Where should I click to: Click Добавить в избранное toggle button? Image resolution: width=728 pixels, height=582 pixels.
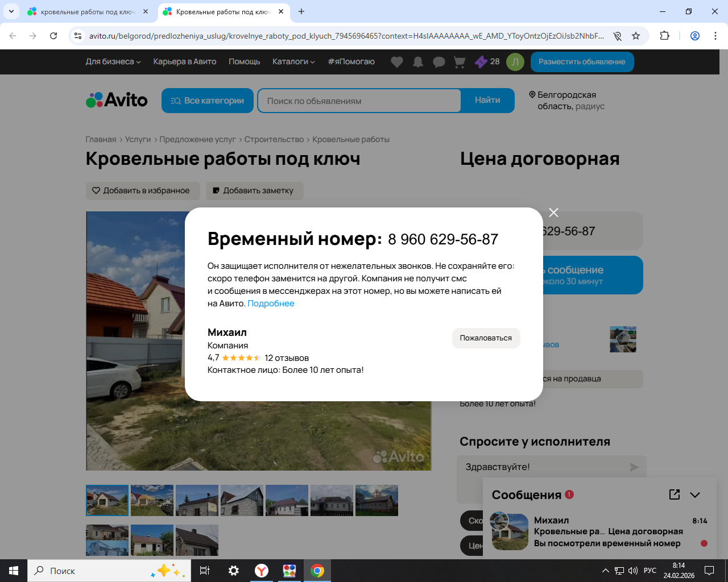pos(142,191)
